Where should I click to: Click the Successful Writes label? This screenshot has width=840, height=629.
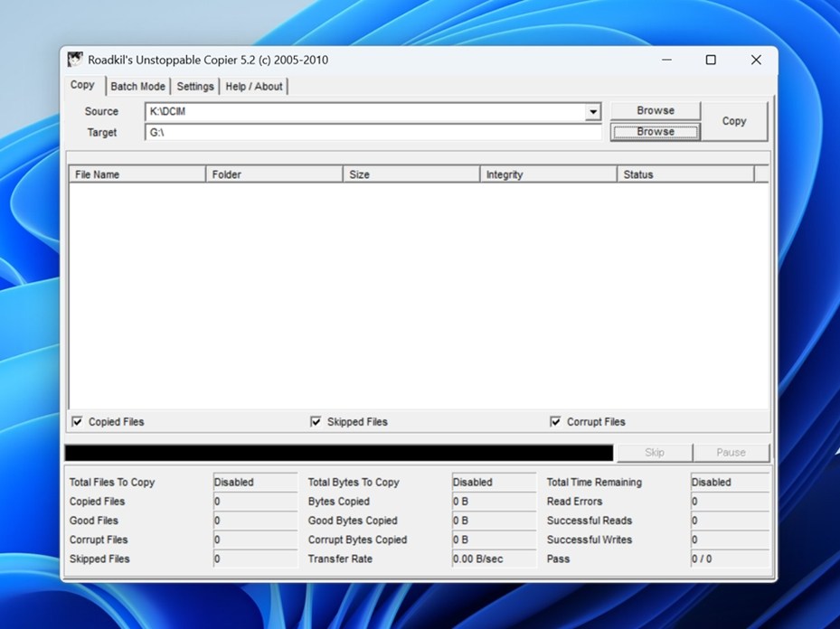(590, 540)
